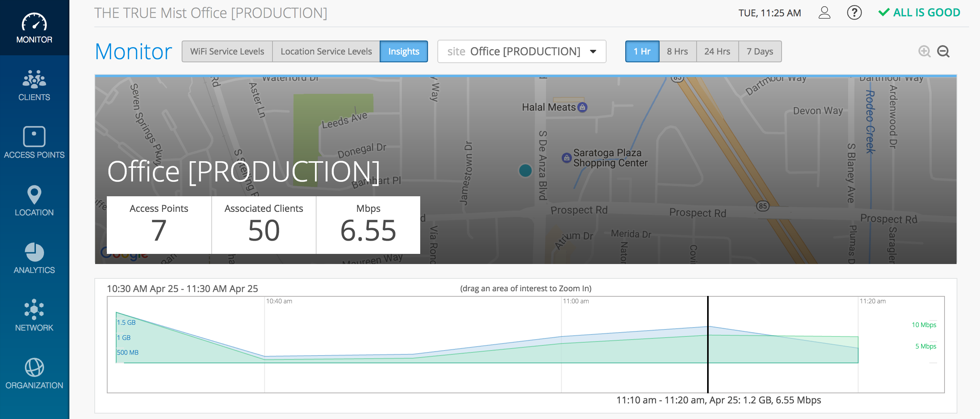Go to the Clients section

[x=34, y=86]
